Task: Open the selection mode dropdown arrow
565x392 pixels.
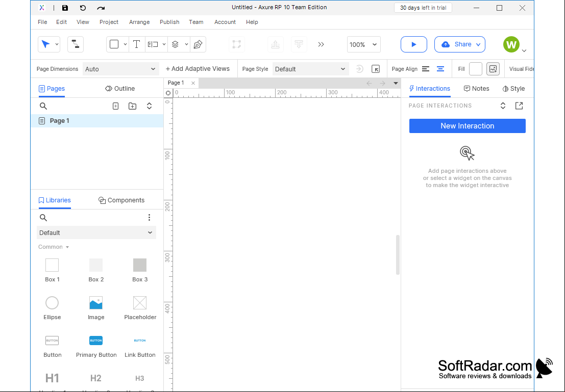Action: 57,44
